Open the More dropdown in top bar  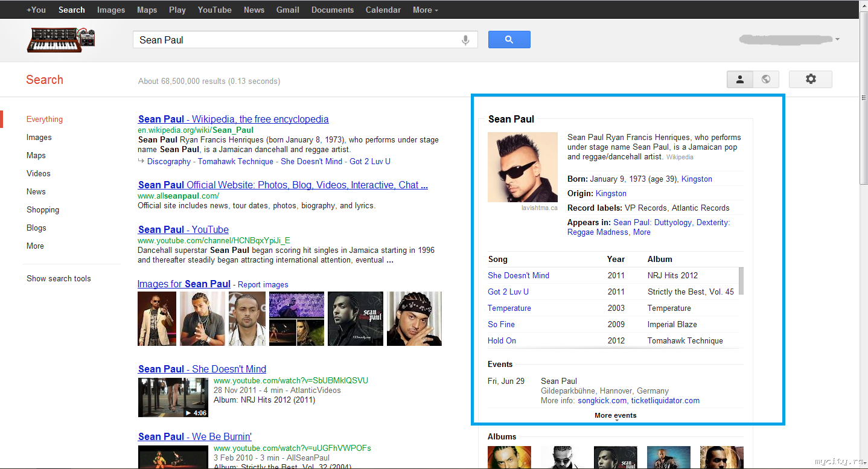pyautogui.click(x=426, y=10)
